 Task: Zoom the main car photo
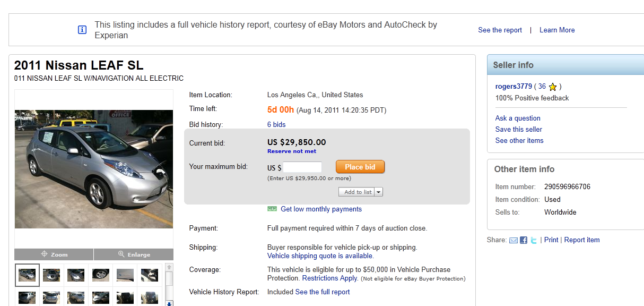[54, 254]
